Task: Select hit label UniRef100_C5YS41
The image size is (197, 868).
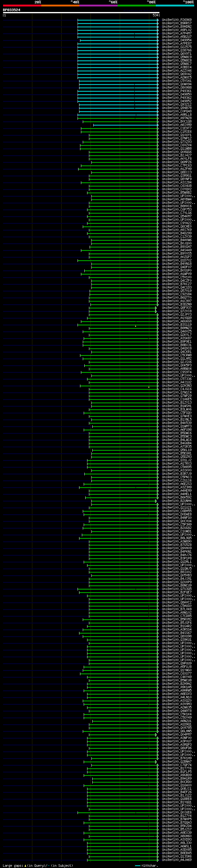Action: click(x=176, y=81)
